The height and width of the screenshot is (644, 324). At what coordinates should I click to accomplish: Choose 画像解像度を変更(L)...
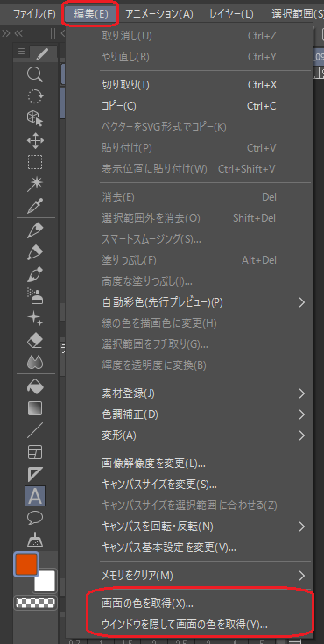pos(189,464)
